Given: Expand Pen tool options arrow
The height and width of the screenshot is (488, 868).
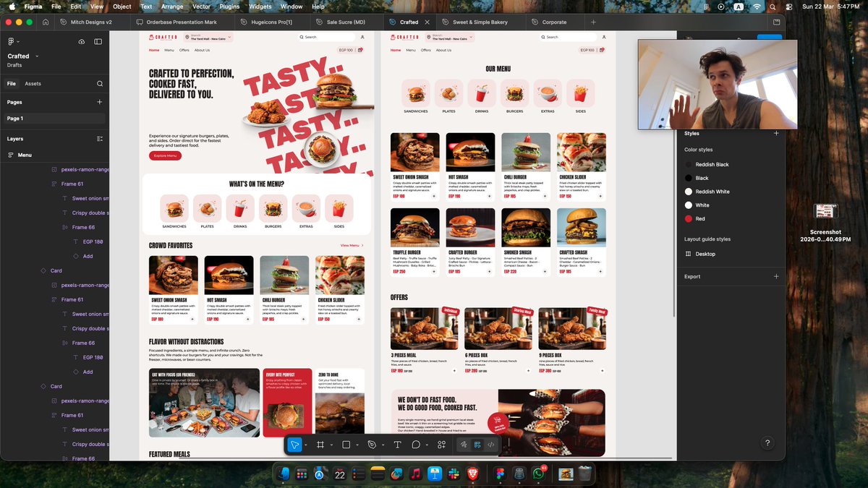Looking at the screenshot, I should pos(382,445).
